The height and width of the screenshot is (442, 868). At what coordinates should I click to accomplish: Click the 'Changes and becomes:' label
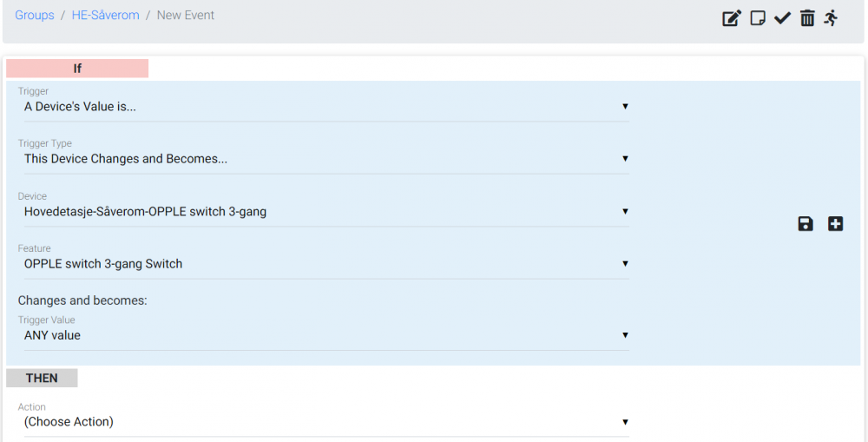[x=83, y=300]
